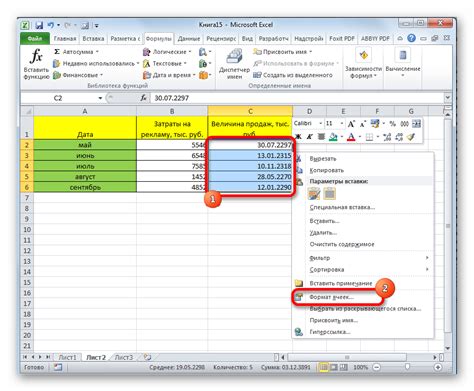Switch to the Главная ribbon tab
Image resolution: width=474 pixels, height=391 pixels.
tap(65, 39)
